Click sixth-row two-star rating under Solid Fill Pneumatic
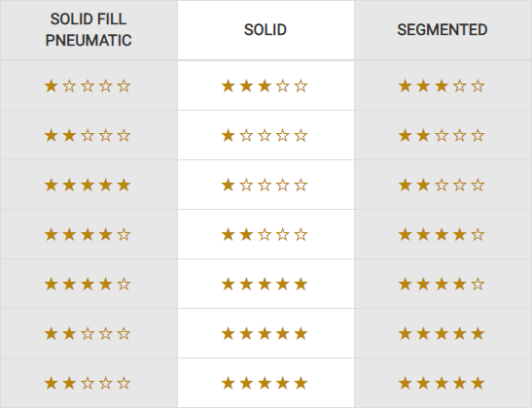Image resolution: width=532 pixels, height=408 pixels. click(x=88, y=334)
